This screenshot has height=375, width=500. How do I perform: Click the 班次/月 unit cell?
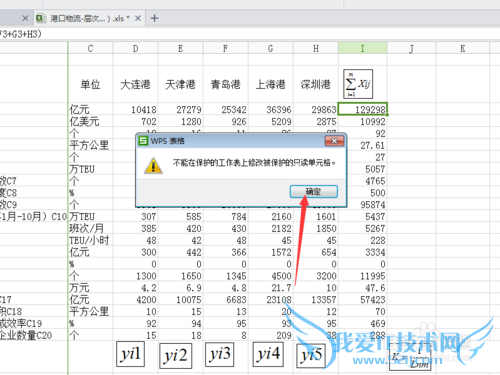pyautogui.click(x=90, y=229)
